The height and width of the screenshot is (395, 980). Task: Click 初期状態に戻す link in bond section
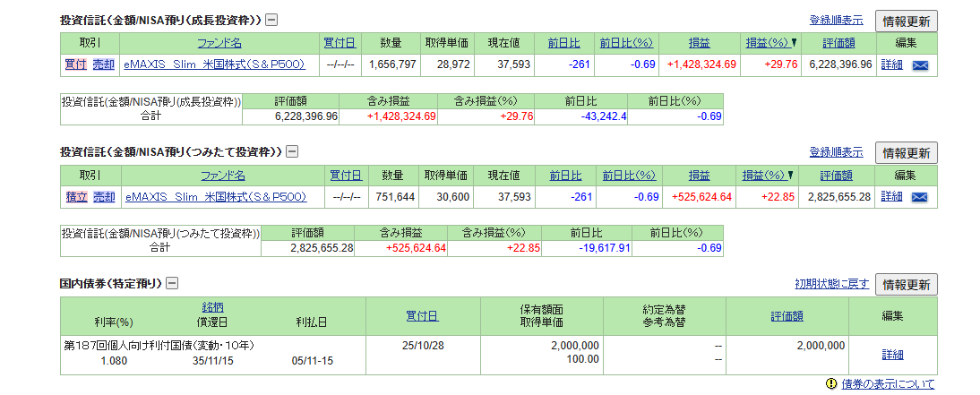click(831, 285)
